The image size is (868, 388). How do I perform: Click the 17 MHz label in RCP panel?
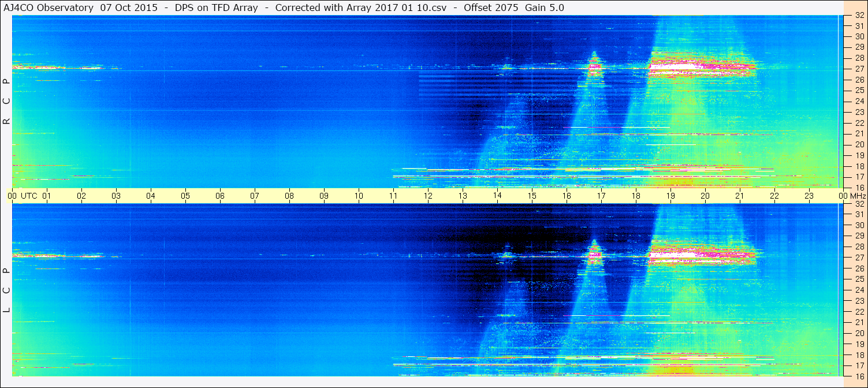tap(859, 177)
